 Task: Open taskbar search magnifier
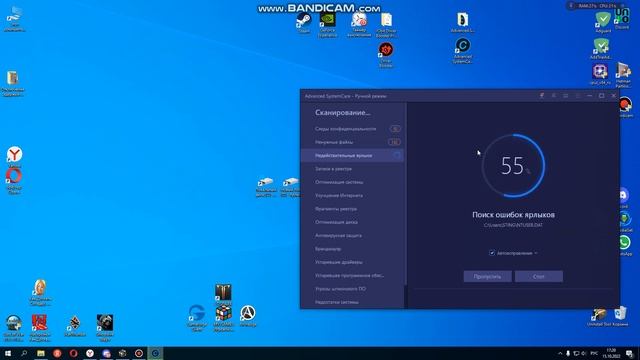(24, 353)
